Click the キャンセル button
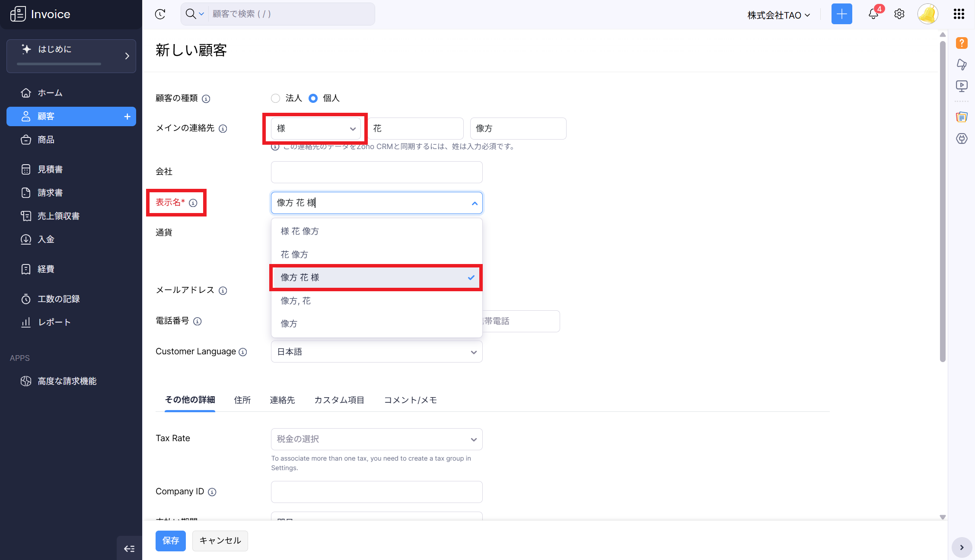The image size is (975, 560). (220, 541)
